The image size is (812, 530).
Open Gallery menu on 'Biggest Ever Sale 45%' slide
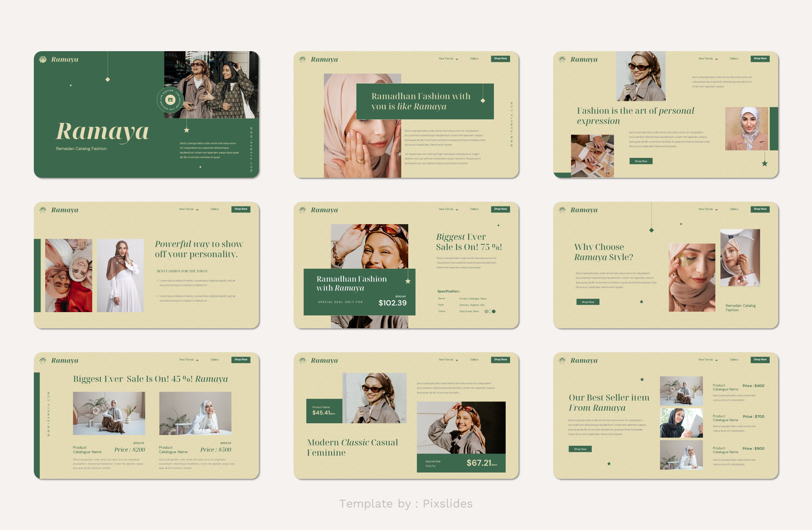[x=215, y=360]
